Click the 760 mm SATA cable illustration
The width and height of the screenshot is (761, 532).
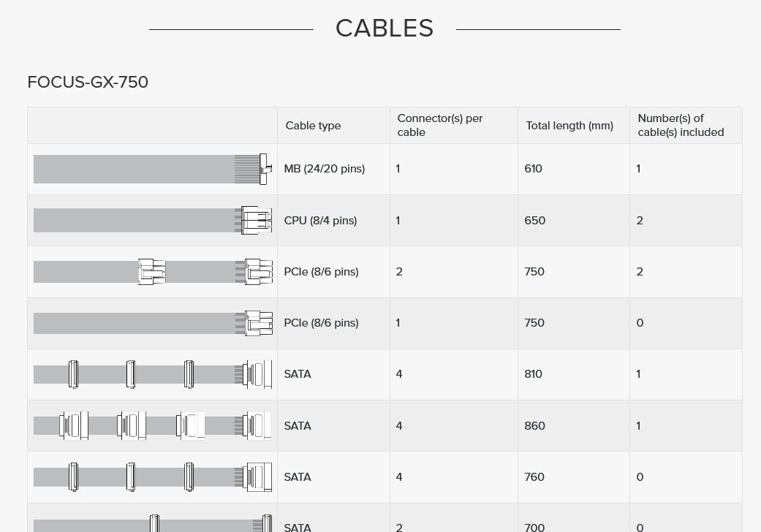152,476
